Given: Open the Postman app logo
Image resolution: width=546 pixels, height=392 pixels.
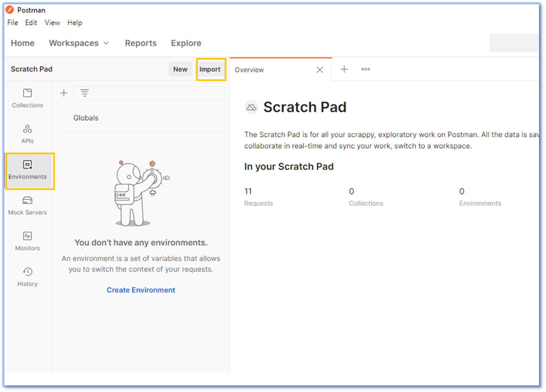Looking at the screenshot, I should coord(9,10).
